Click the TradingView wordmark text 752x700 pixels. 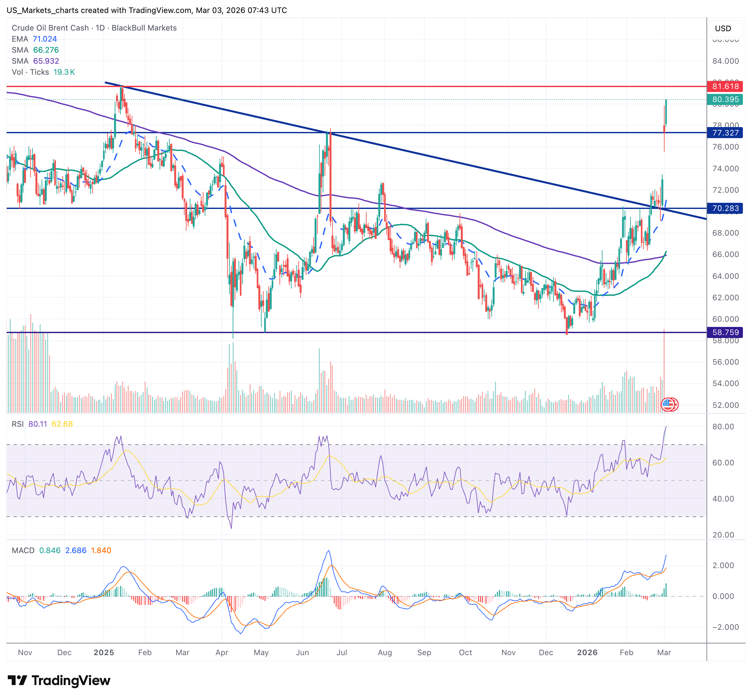[x=71, y=680]
